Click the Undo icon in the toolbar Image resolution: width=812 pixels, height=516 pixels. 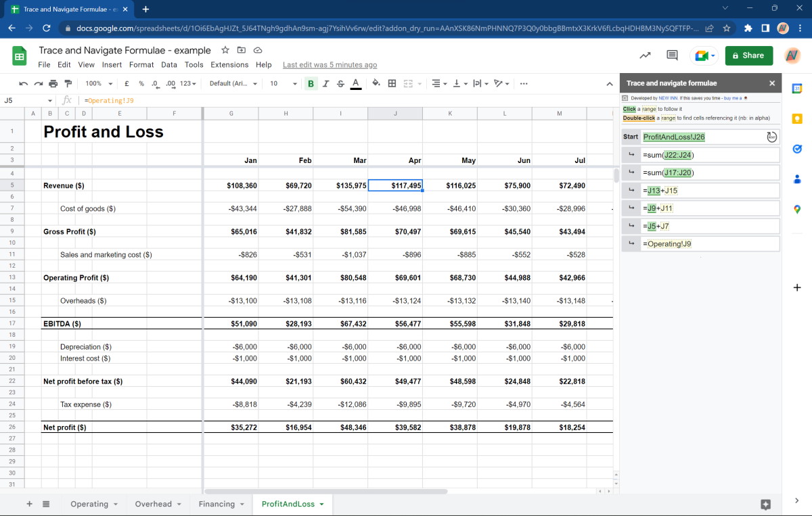point(24,83)
